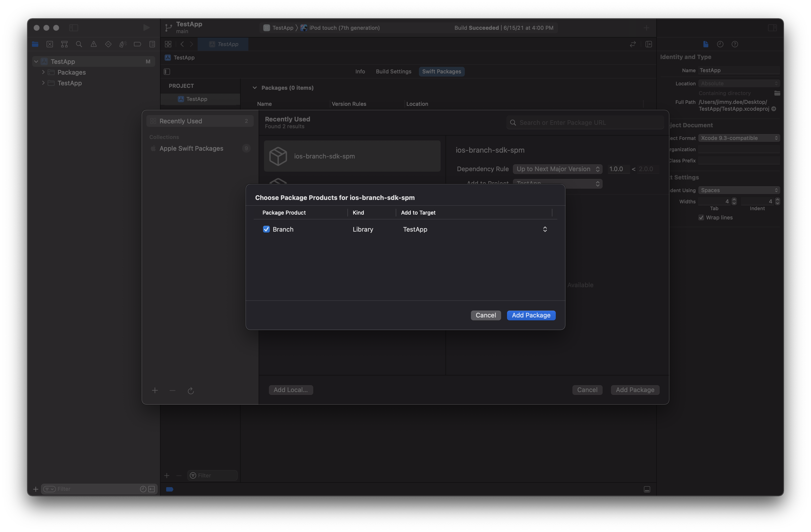Show the File inspector icon
Viewport: 811px width, 532px height.
pyautogui.click(x=705, y=44)
